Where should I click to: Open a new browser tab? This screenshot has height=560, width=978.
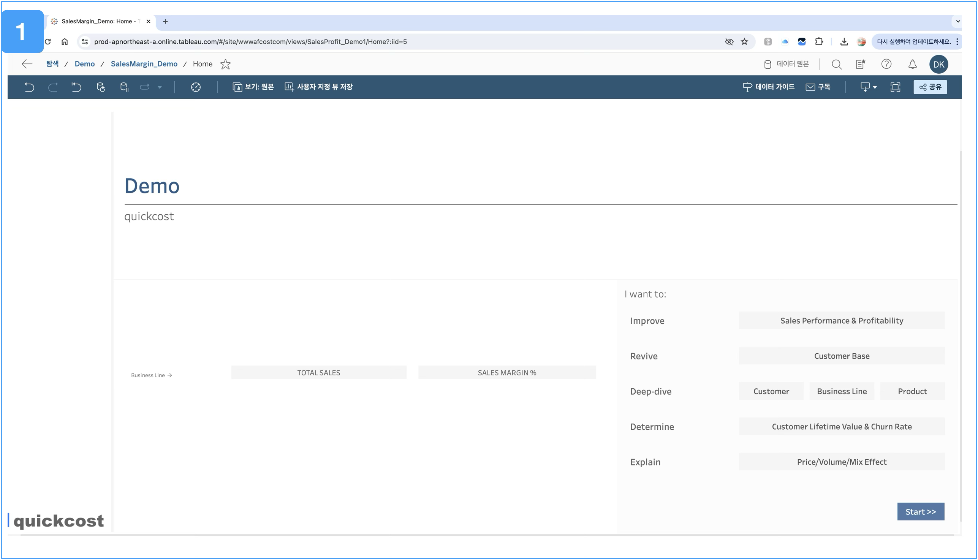tap(165, 22)
